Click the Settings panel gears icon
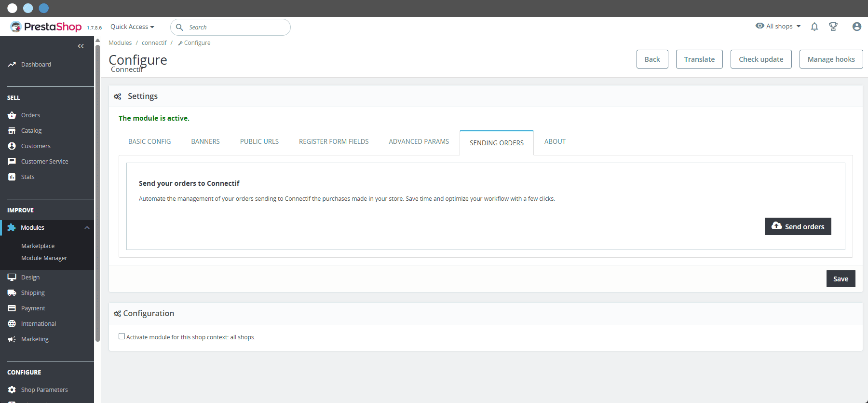 coord(118,97)
